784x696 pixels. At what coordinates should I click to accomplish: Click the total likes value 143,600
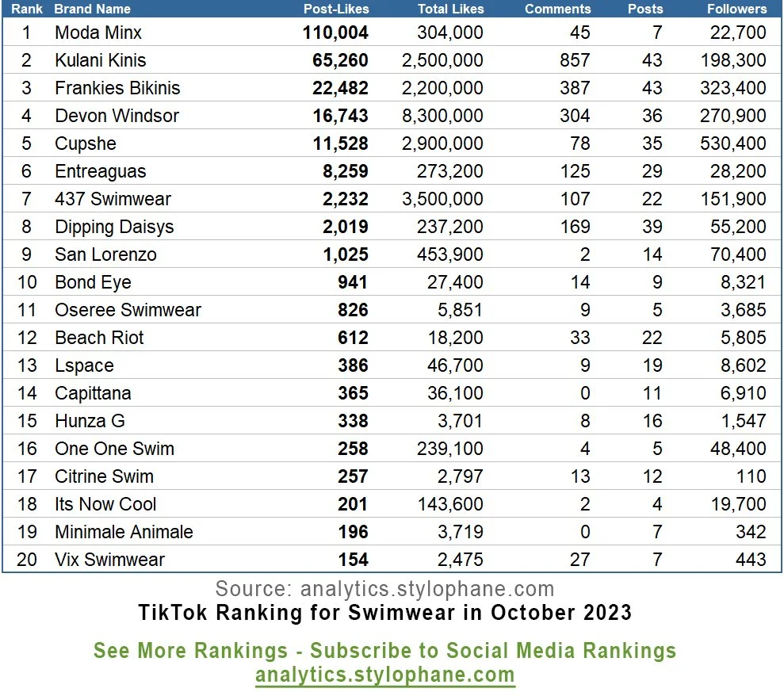click(x=450, y=504)
